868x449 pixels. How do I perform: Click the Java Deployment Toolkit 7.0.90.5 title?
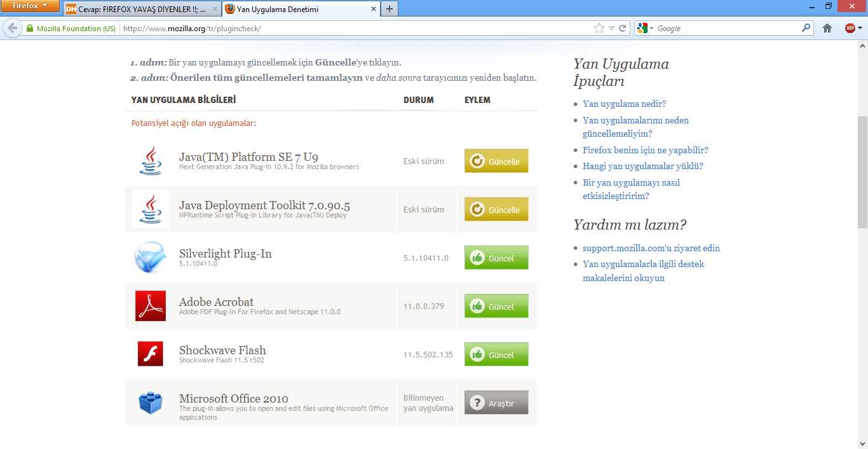click(264, 205)
